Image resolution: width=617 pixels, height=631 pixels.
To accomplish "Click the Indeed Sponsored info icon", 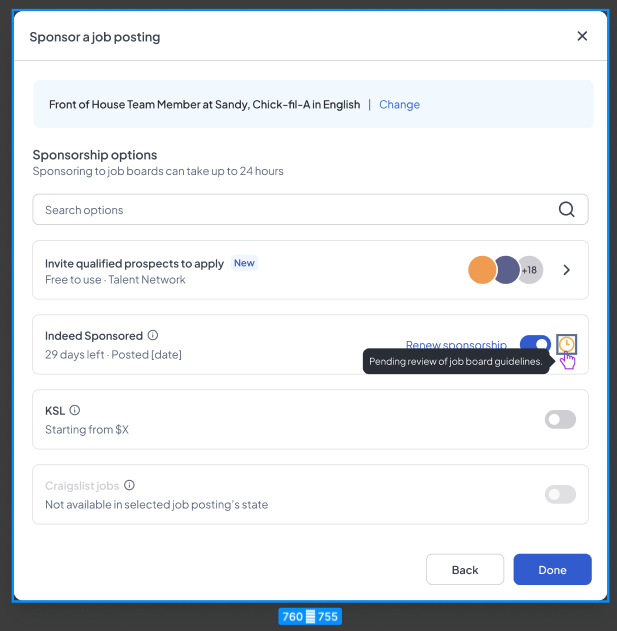I will coord(153,336).
